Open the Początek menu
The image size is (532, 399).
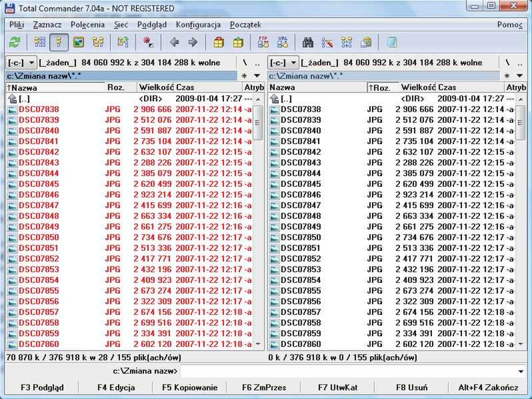pos(245,25)
